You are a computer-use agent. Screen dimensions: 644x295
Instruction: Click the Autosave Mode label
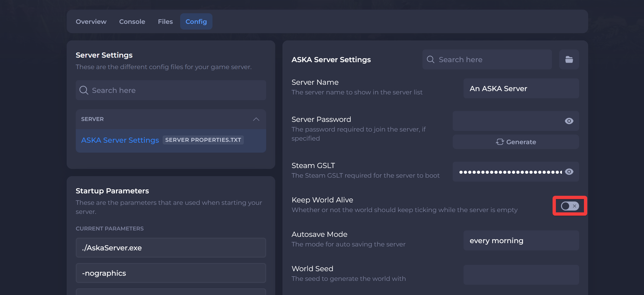[x=319, y=234]
